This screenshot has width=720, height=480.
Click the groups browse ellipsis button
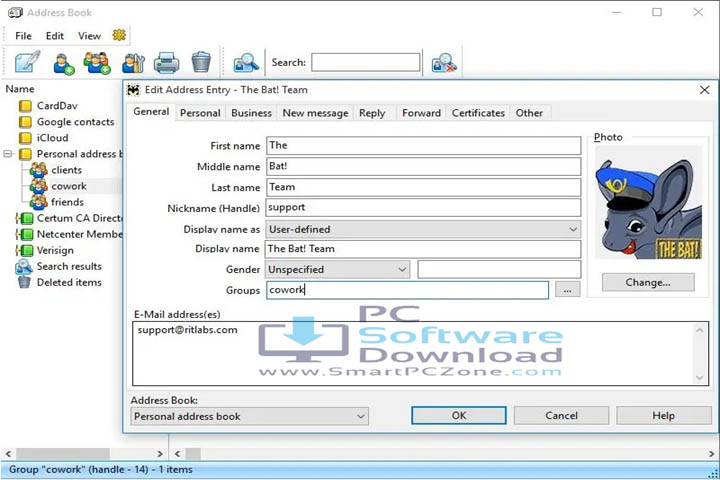(x=568, y=290)
